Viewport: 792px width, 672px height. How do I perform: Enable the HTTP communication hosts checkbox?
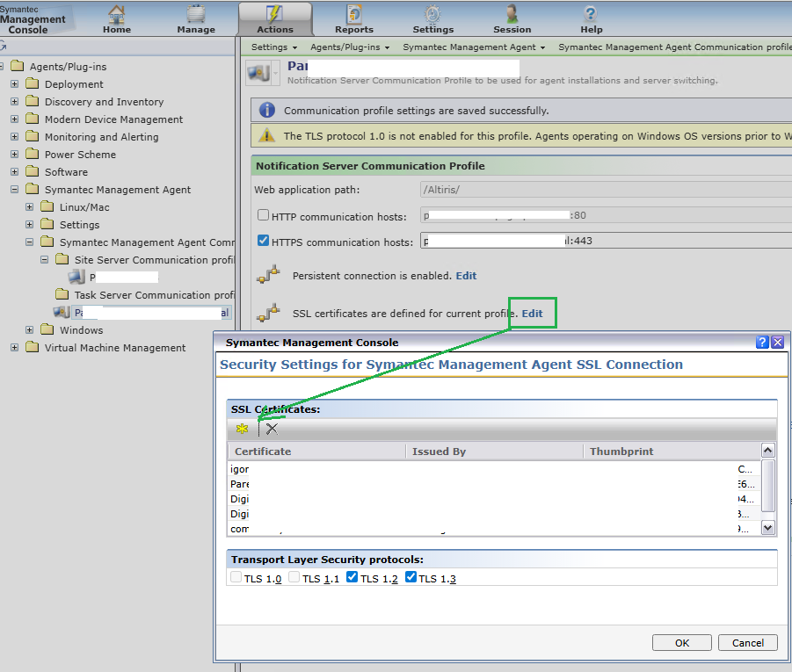pyautogui.click(x=263, y=215)
